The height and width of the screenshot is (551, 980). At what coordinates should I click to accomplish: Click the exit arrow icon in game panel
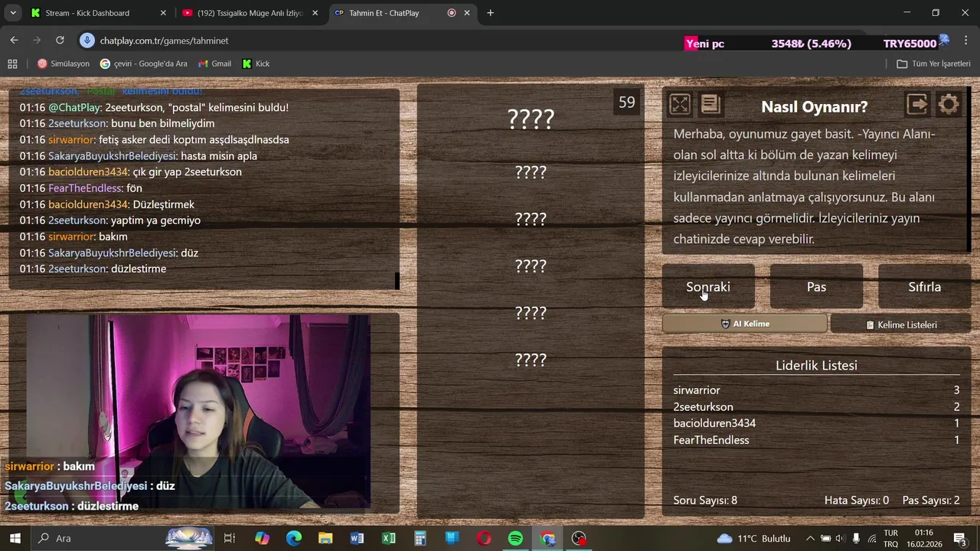(917, 104)
